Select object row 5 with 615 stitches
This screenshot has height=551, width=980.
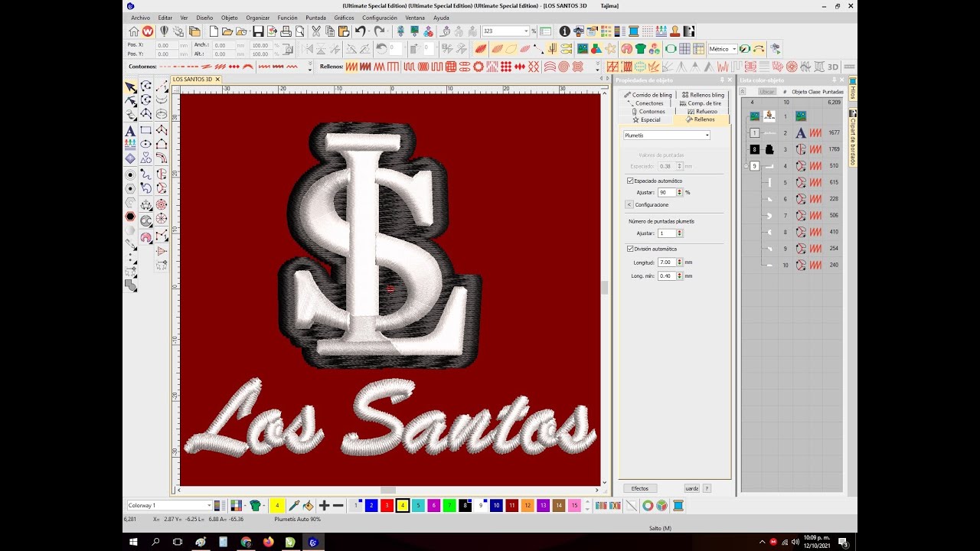pos(792,182)
